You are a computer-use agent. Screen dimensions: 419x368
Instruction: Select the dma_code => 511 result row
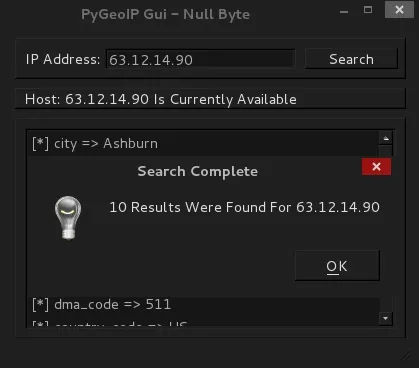tap(204, 304)
